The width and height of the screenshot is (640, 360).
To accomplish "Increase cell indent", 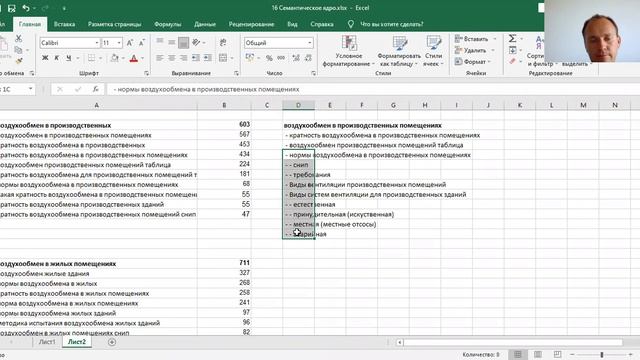I will click(x=208, y=58).
